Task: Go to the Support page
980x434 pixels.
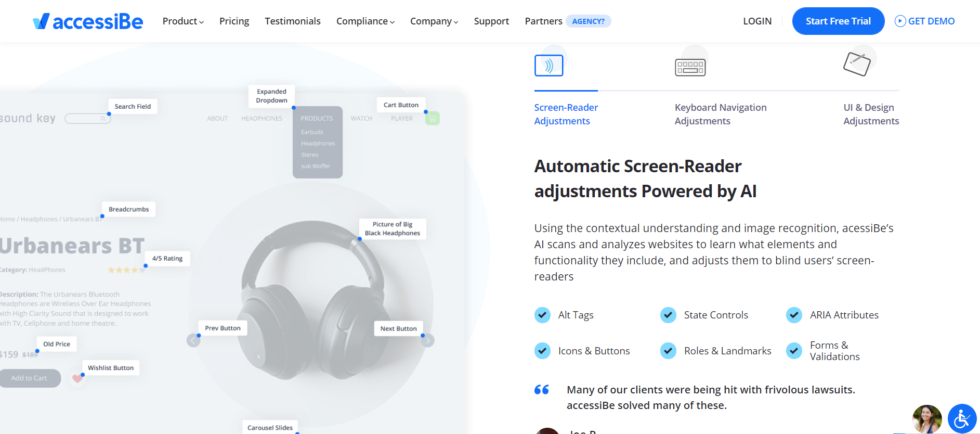Action: click(x=491, y=21)
